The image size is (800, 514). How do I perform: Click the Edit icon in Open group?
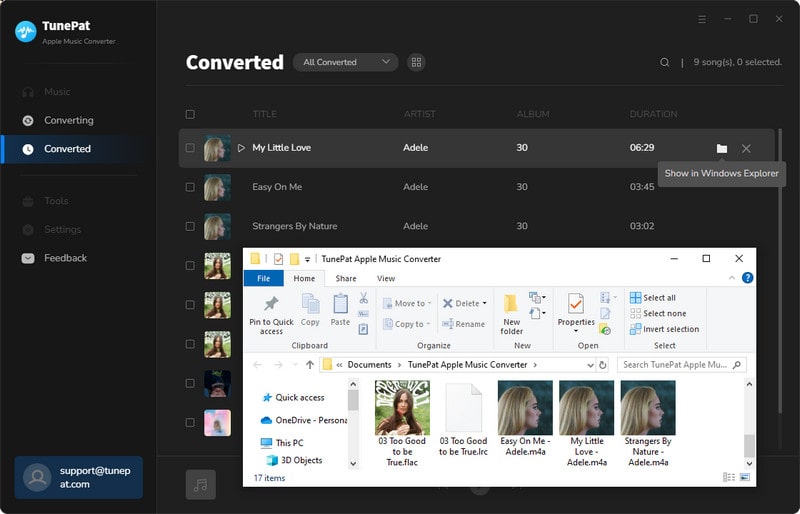tap(605, 313)
